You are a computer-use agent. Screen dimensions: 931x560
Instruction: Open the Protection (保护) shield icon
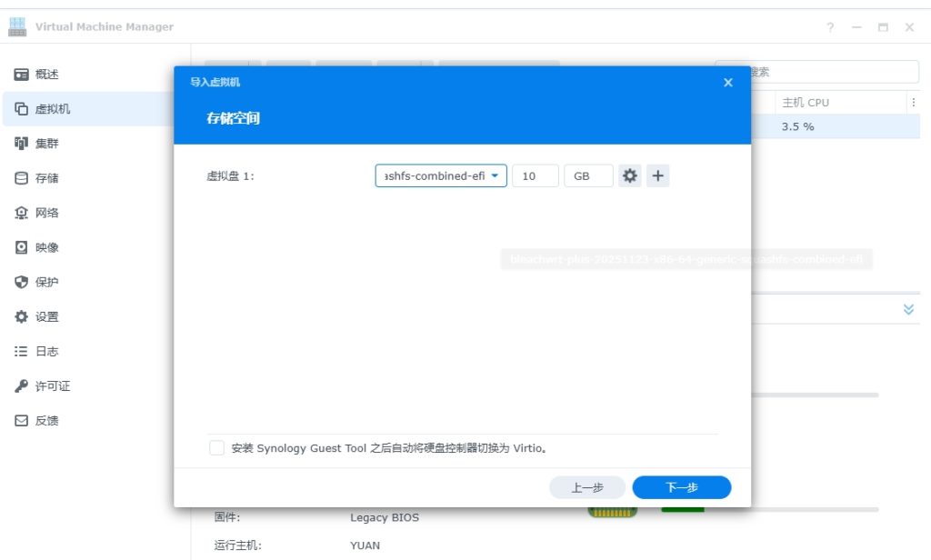pyautogui.click(x=22, y=282)
